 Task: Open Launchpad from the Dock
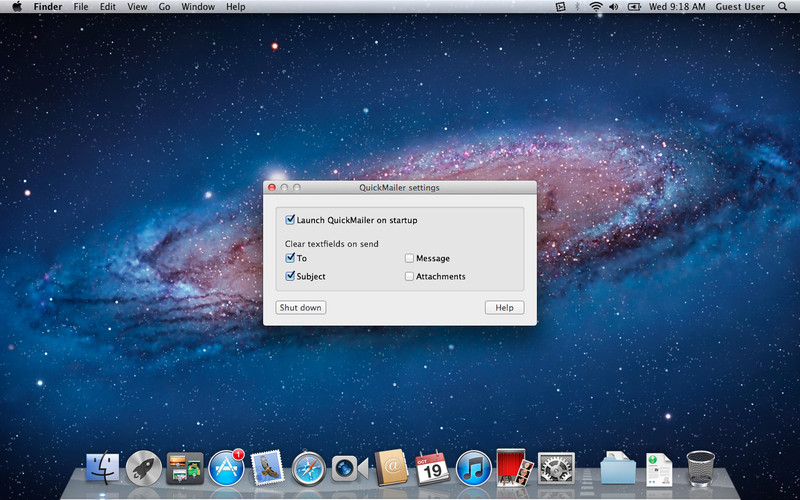(144, 468)
